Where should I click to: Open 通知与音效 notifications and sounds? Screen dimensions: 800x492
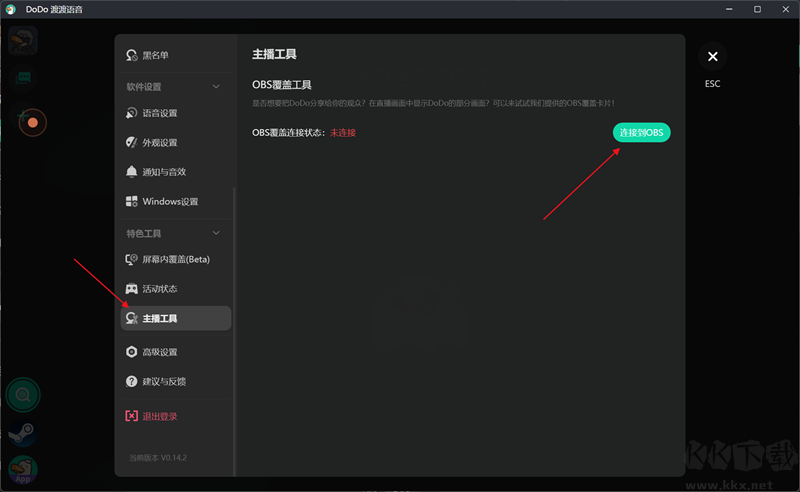[164, 172]
